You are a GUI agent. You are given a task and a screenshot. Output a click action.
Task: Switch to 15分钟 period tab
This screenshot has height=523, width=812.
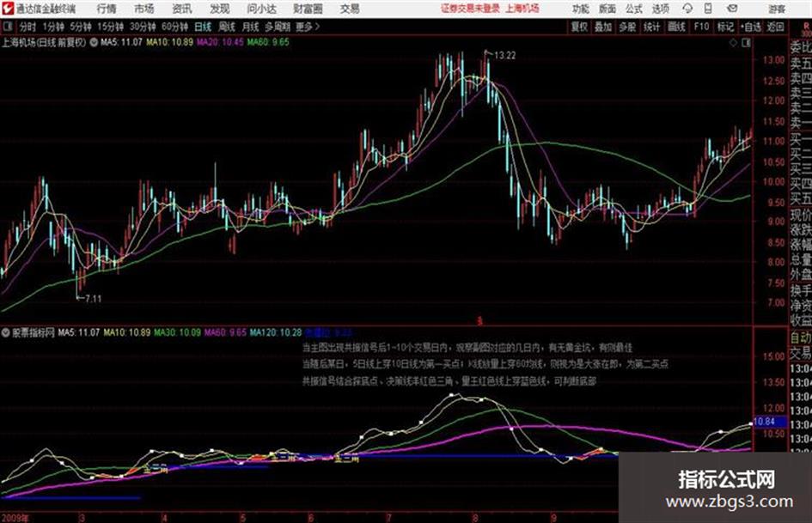[x=111, y=27]
